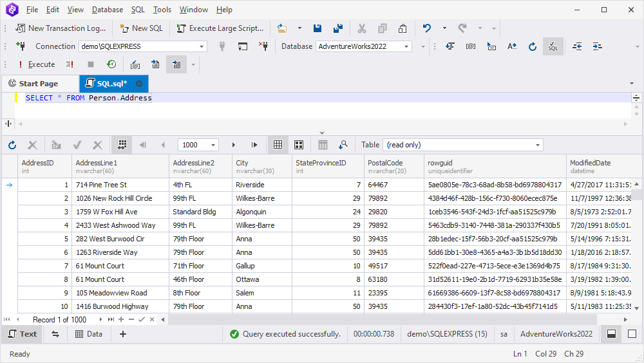
Task: Click the Execute button
Action: [35, 64]
